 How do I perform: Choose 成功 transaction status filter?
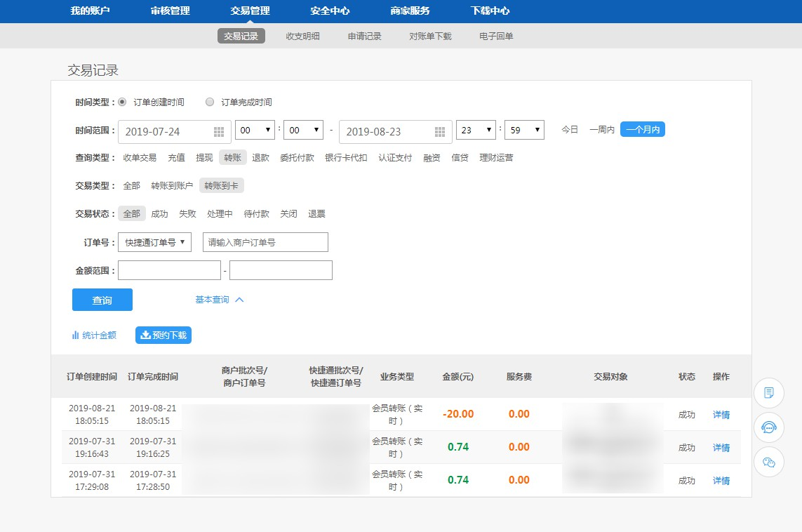pos(159,214)
